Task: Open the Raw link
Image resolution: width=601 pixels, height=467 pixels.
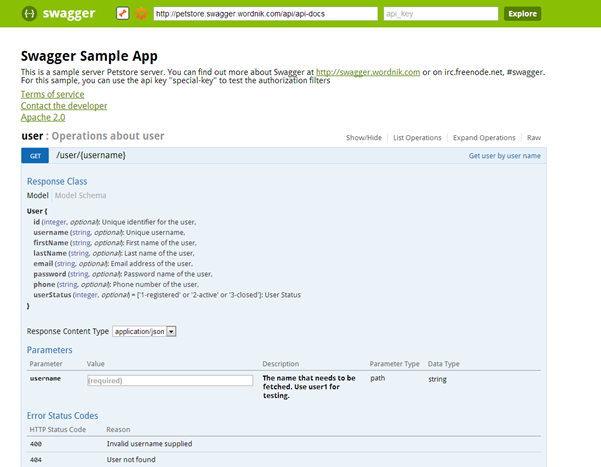Action: tap(534, 138)
